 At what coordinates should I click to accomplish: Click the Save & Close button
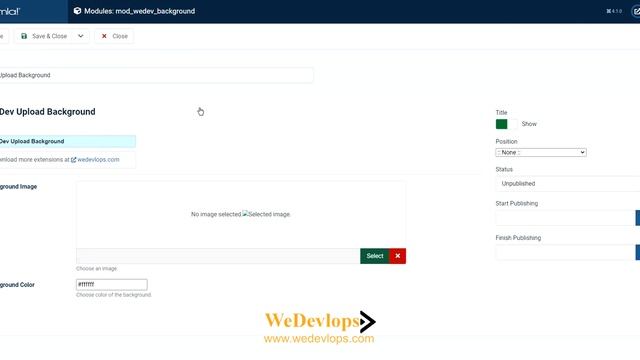click(44, 36)
